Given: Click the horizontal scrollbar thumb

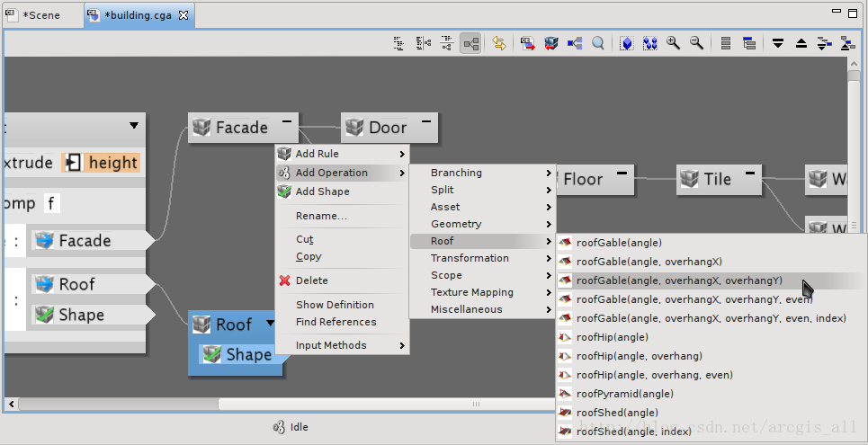Looking at the screenshot, I should tap(388, 404).
